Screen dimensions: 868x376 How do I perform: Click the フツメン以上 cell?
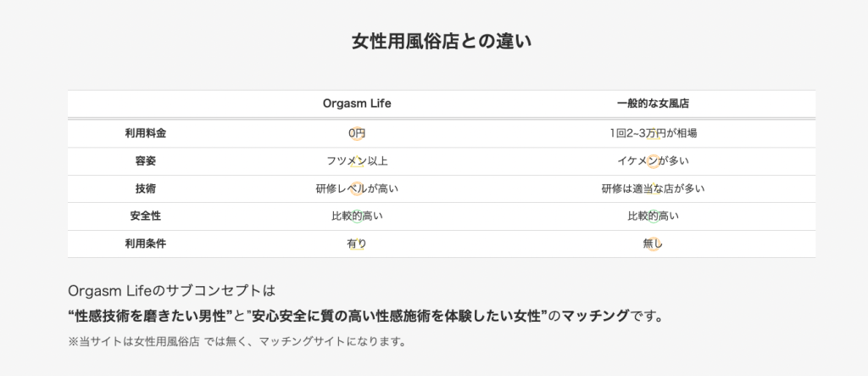(x=357, y=161)
